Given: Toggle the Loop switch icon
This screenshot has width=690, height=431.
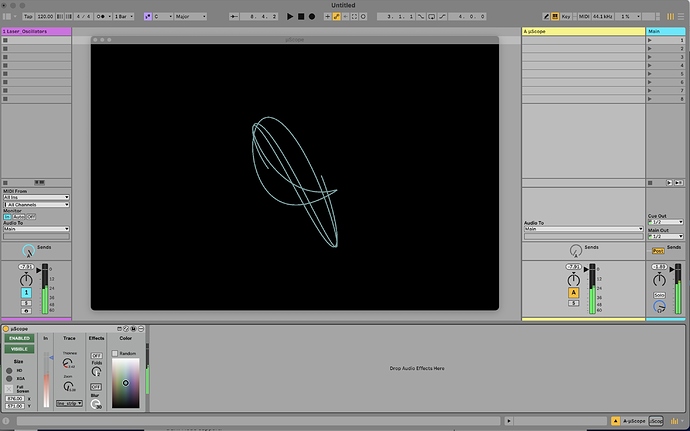Looking at the screenshot, I should [x=432, y=16].
